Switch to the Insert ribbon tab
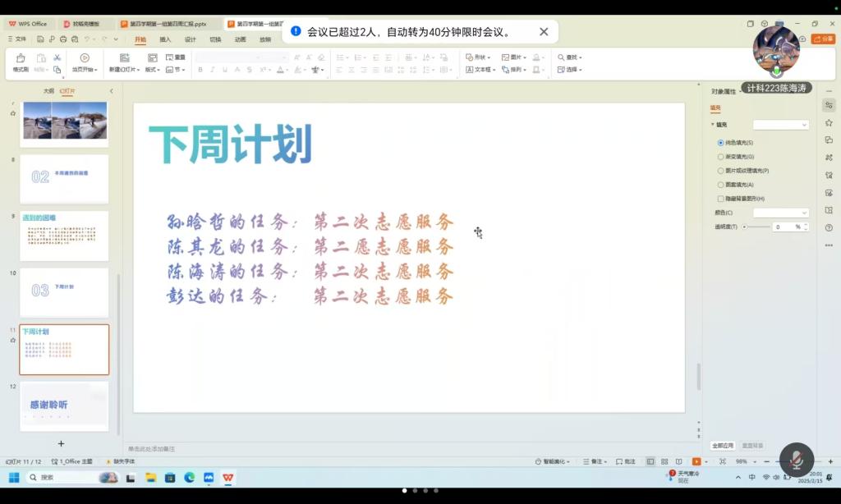This screenshot has width=841, height=504. tap(165, 39)
